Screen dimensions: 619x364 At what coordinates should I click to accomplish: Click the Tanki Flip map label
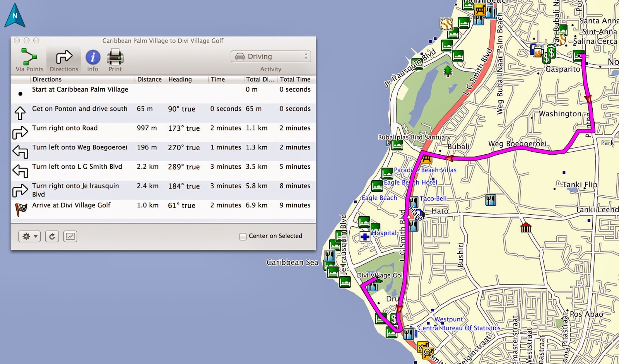(580, 185)
